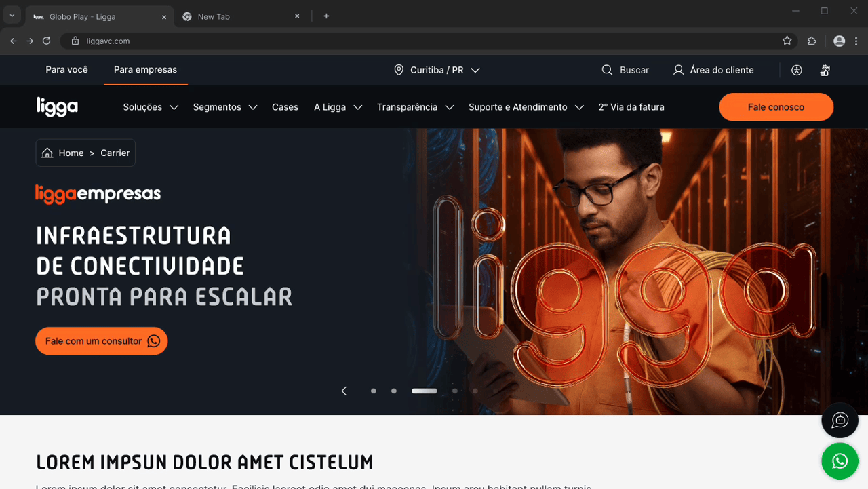Expand the Transparência menu

pyautogui.click(x=415, y=107)
